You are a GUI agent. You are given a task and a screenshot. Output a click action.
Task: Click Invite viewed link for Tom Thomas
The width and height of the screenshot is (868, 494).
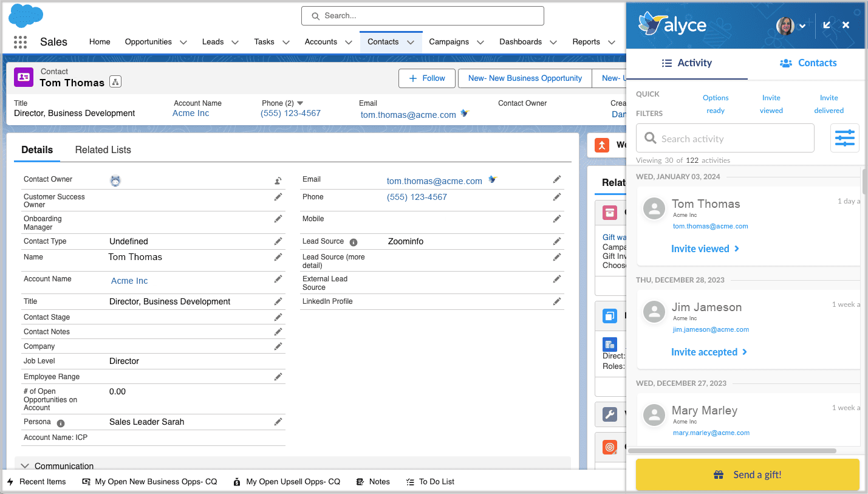[705, 249]
